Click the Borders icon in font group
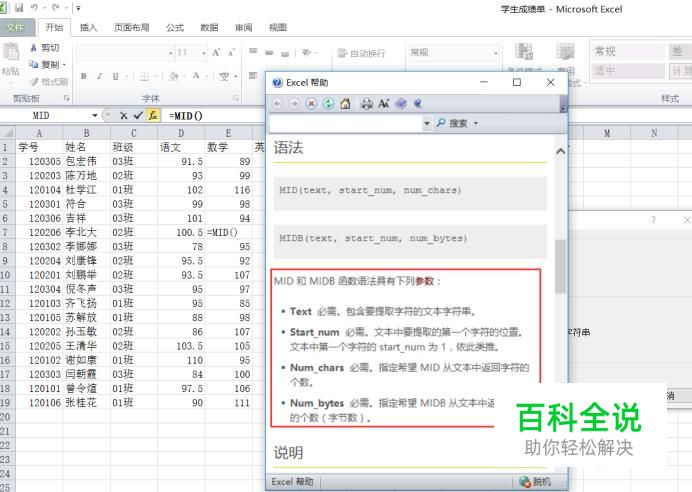This screenshot has width=692, height=492. [x=144, y=76]
